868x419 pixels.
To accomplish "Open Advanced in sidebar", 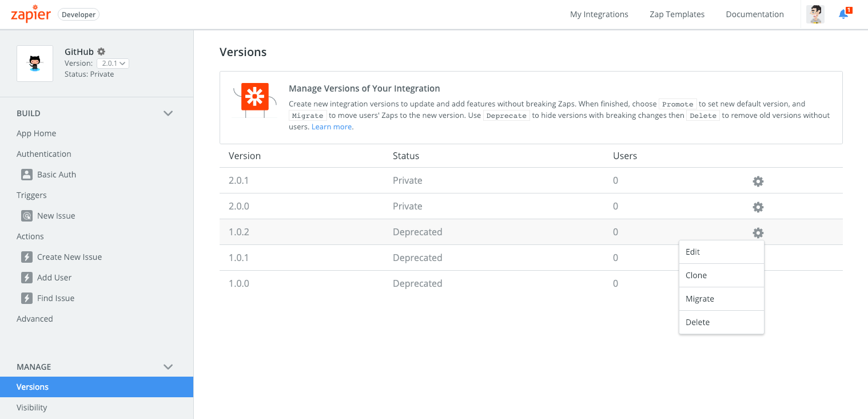I will [35, 319].
